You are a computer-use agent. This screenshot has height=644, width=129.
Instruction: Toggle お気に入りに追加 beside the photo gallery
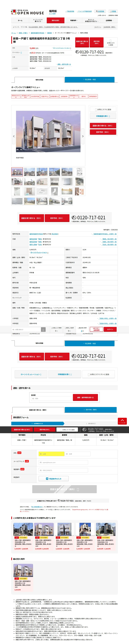(103, 109)
